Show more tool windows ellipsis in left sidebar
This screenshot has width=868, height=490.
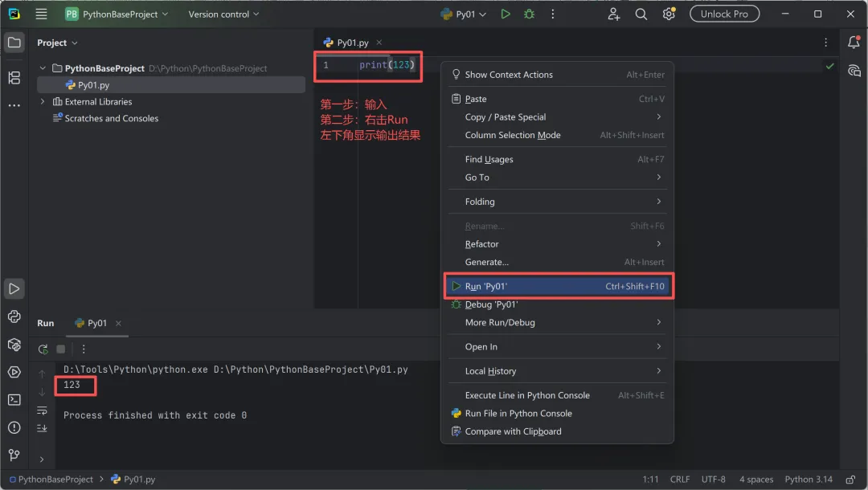pyautogui.click(x=14, y=105)
